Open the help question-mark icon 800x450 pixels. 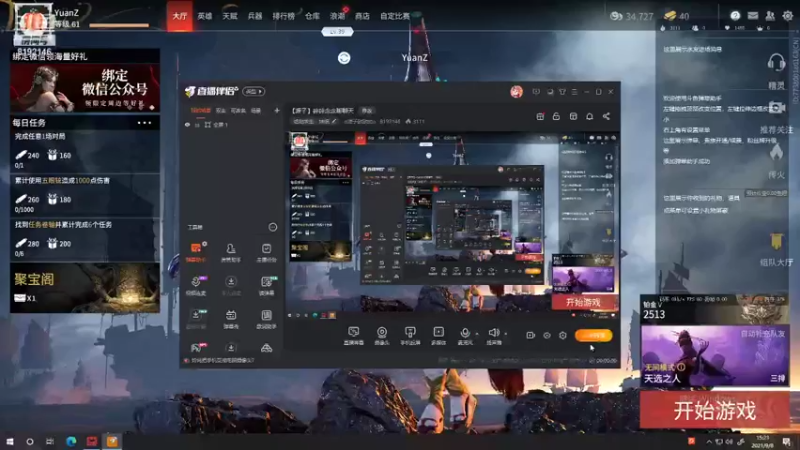click(x=735, y=16)
